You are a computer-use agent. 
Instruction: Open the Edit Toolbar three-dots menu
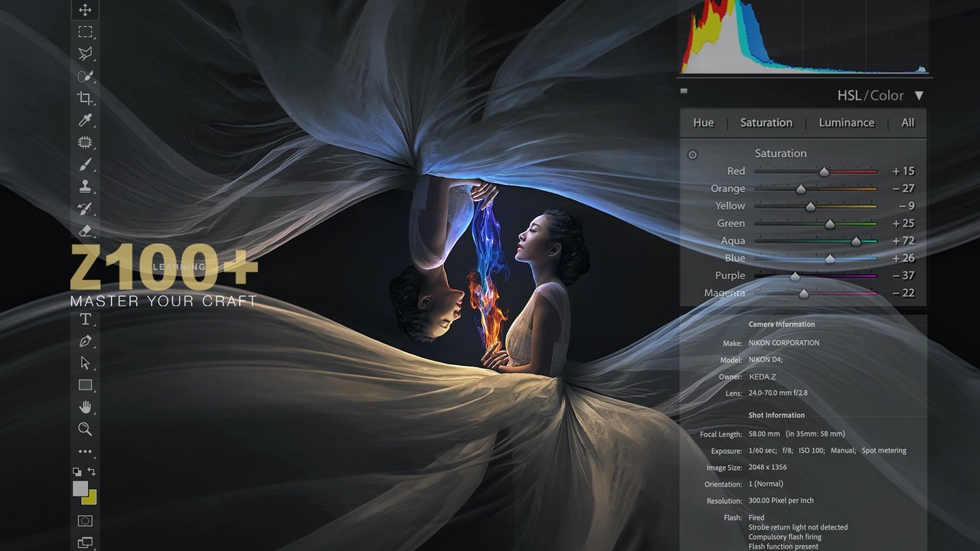pyautogui.click(x=85, y=452)
